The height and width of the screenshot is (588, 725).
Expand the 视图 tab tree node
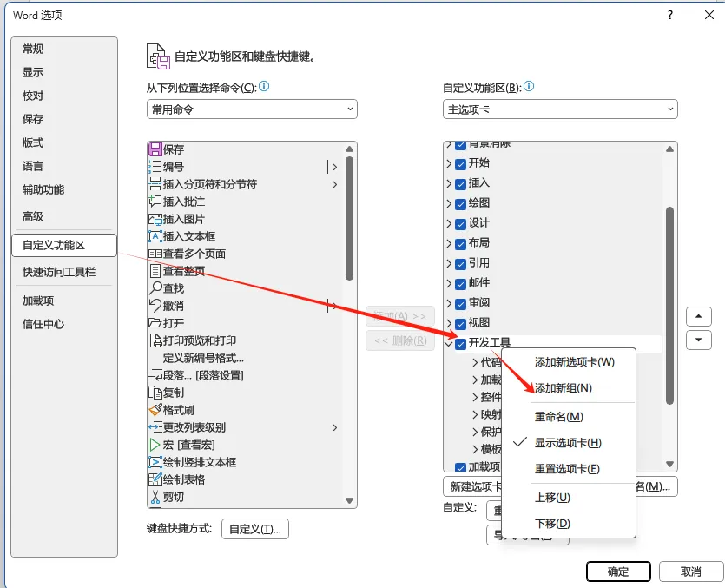tap(449, 323)
